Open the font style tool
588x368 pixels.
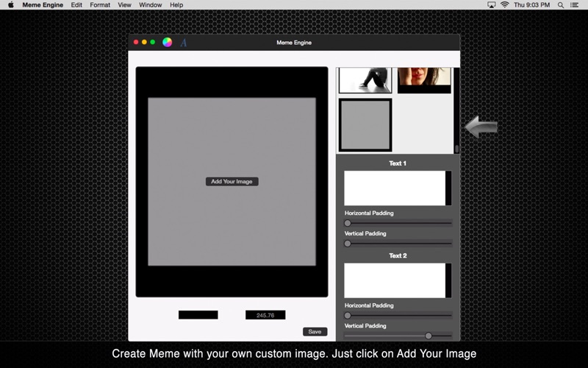[x=183, y=43]
